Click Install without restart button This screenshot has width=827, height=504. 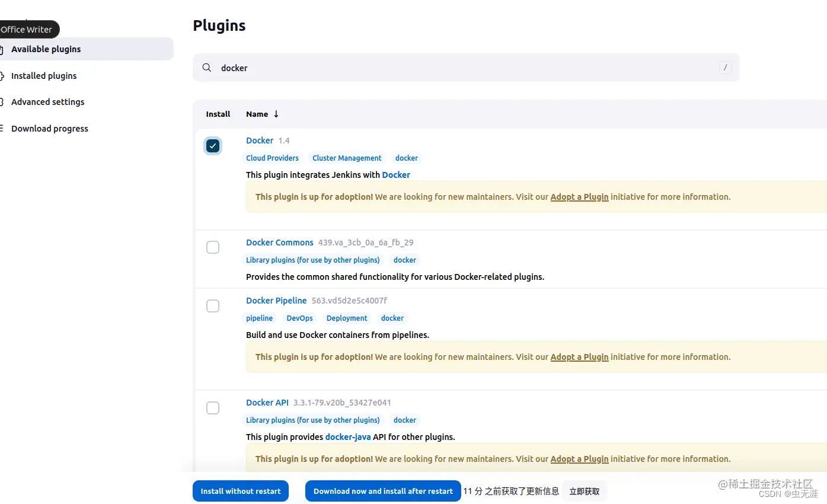[241, 491]
